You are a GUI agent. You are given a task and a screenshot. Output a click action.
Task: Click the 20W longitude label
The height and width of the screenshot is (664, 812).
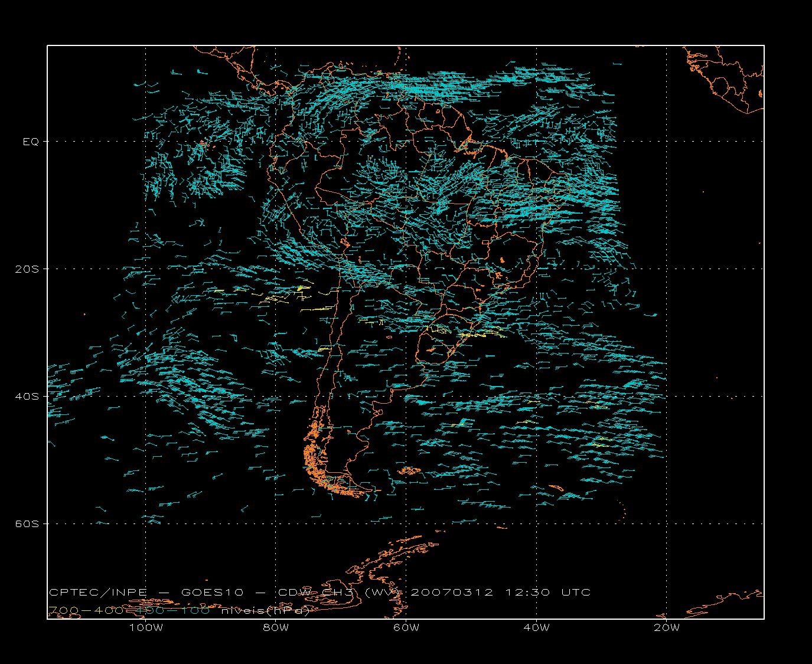(667, 628)
